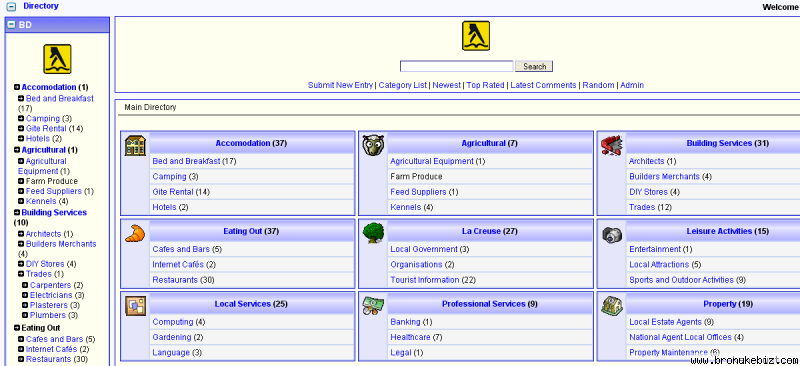The height and width of the screenshot is (366, 800).
Task: Open a Random entry
Action: [x=598, y=85]
